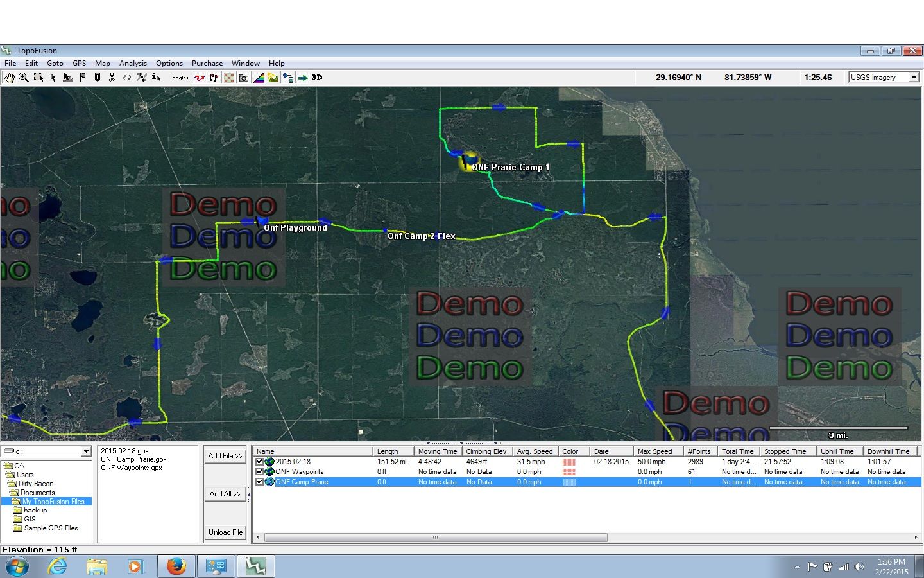The width and height of the screenshot is (924, 578).
Task: Open the Map menu
Action: [x=103, y=63]
